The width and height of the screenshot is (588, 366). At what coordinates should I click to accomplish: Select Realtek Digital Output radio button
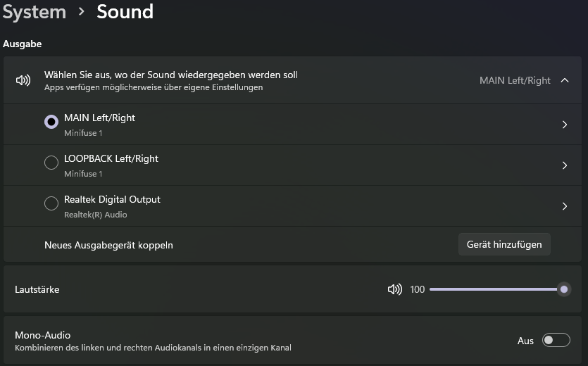[x=51, y=203]
